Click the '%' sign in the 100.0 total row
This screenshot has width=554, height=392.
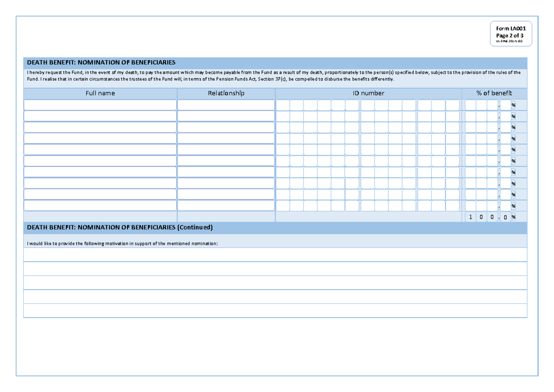click(513, 217)
